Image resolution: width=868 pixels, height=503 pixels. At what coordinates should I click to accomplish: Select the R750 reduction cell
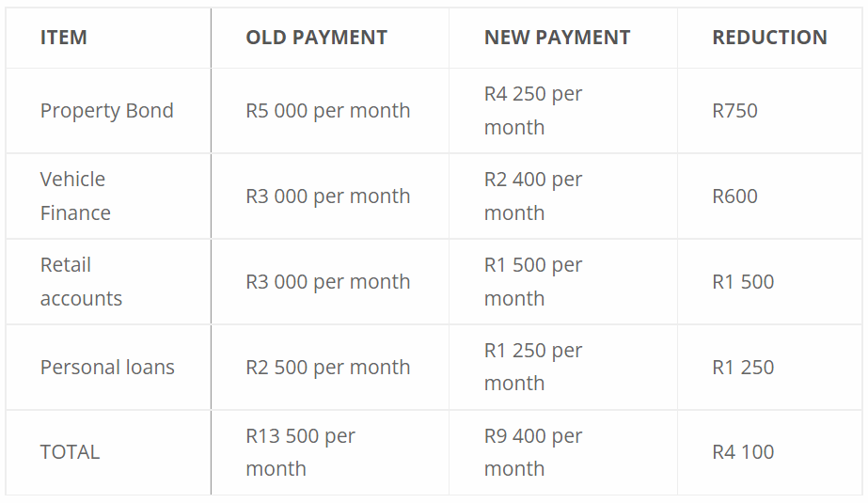pyautogui.click(x=734, y=111)
